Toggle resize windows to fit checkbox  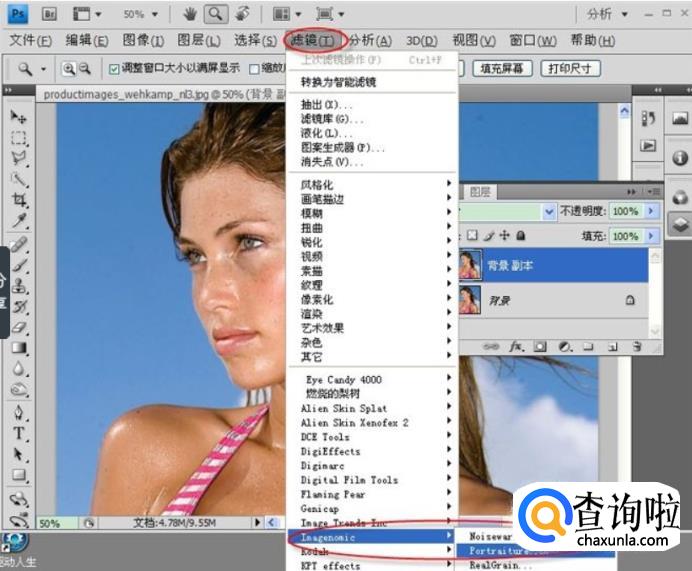coord(114,69)
